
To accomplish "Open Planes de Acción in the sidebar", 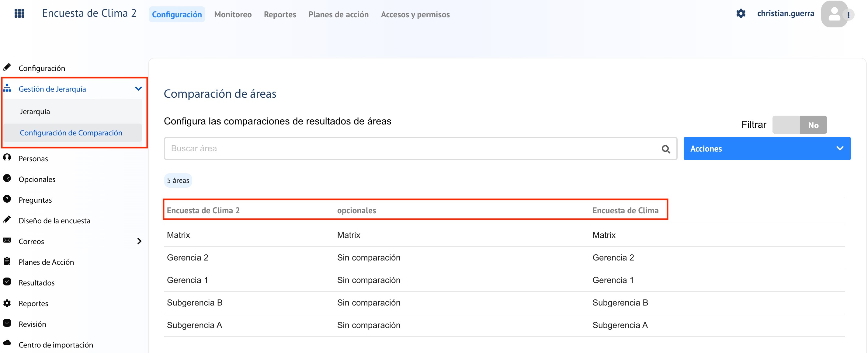I will tap(46, 262).
